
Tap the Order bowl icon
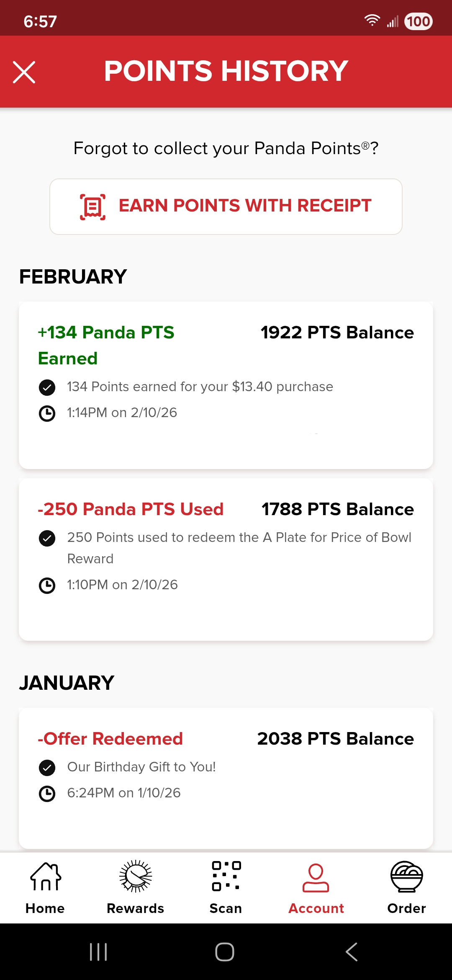click(x=406, y=877)
